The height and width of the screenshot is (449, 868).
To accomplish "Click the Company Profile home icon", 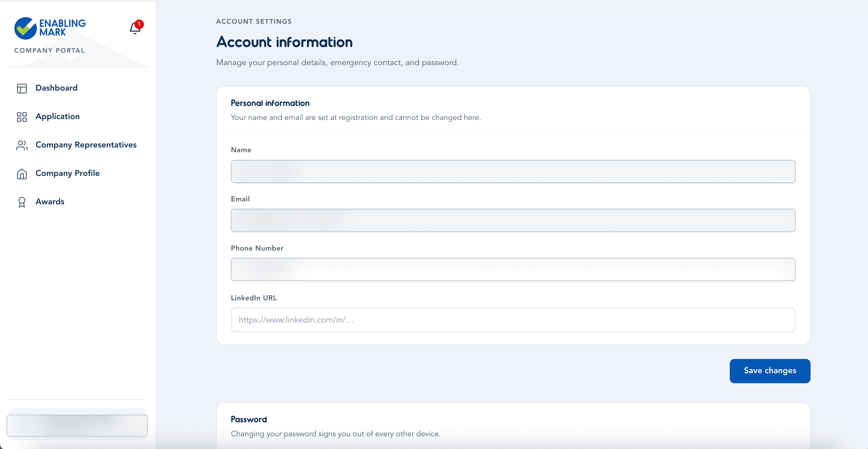I will (x=22, y=174).
